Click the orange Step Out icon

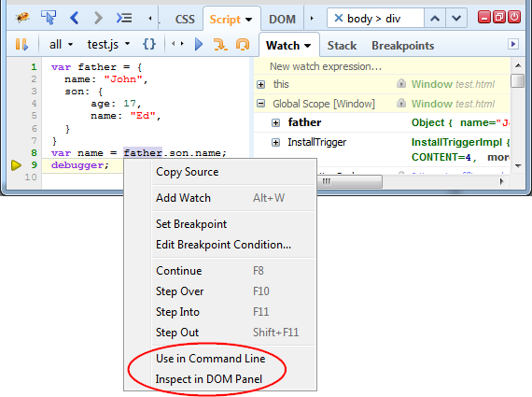[x=243, y=45]
